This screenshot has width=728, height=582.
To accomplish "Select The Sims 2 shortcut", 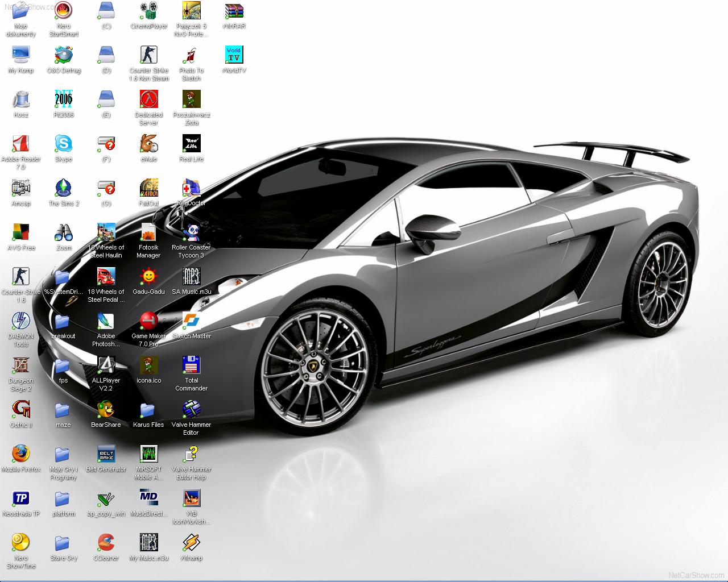I will pyautogui.click(x=64, y=188).
